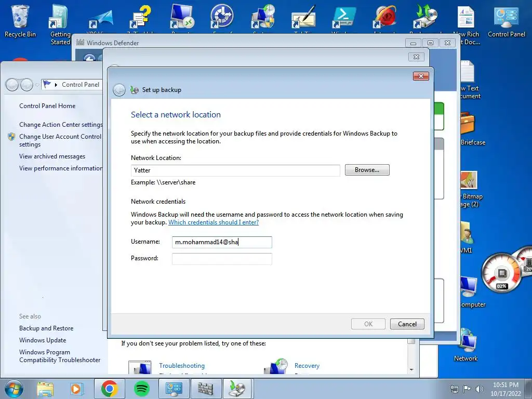This screenshot has width=532, height=399.
Task: Click Control Panel in the address breadcrumb
Action: (81, 85)
